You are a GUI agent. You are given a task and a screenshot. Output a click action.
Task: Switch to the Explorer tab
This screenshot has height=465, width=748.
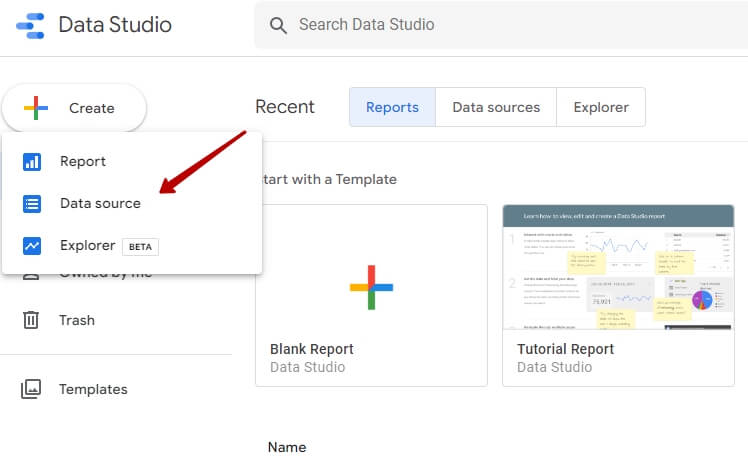click(601, 107)
